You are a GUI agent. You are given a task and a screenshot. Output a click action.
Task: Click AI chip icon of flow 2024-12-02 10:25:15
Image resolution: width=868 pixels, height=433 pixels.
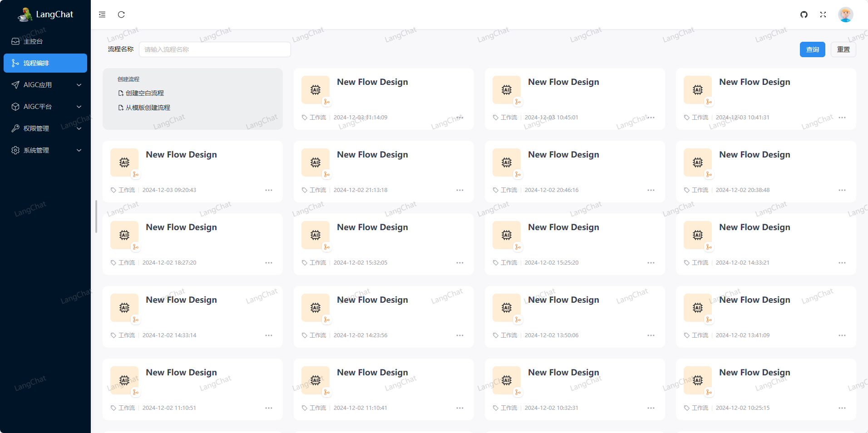[x=698, y=380]
